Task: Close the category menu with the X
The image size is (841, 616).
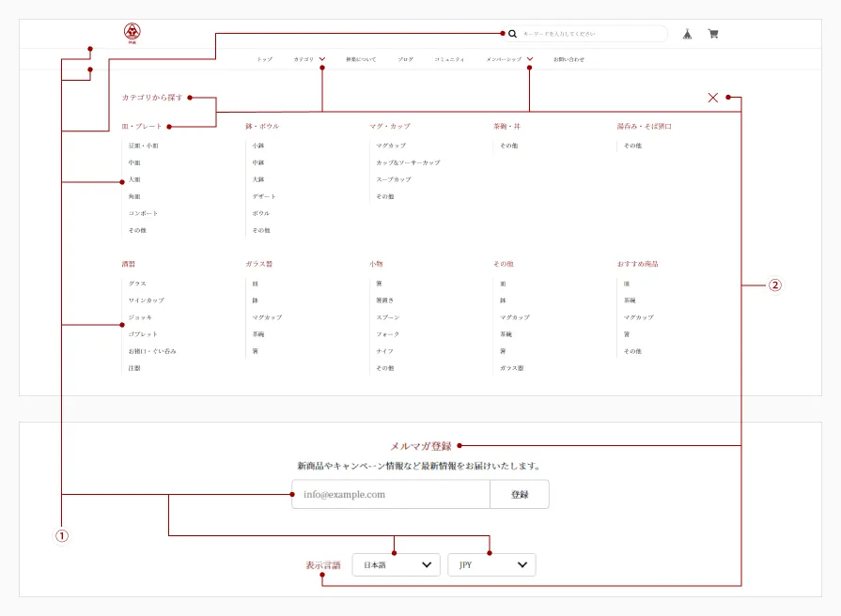Action: [713, 97]
